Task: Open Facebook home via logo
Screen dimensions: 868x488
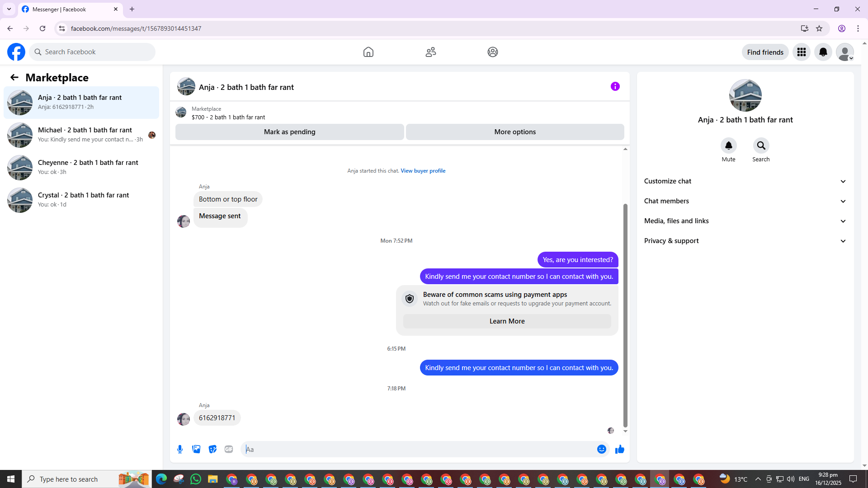Action: pyautogui.click(x=16, y=52)
